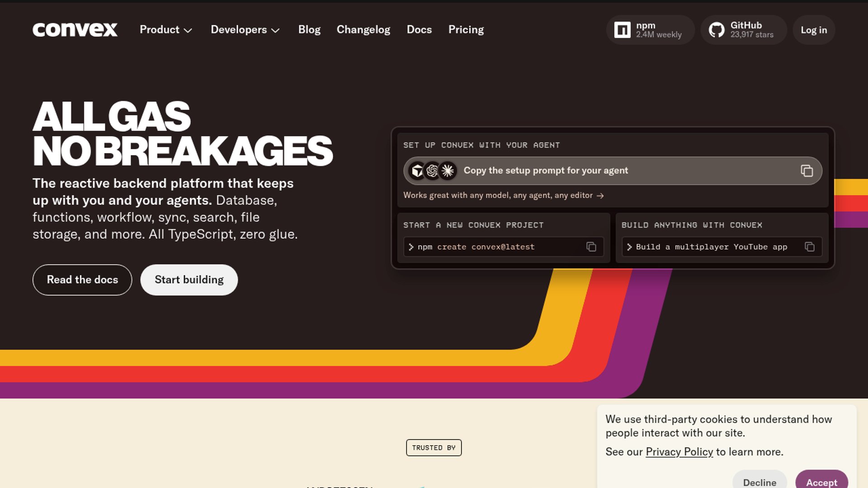Open Docs from the navigation bar
Viewport: 868px width, 488px height.
tap(419, 30)
